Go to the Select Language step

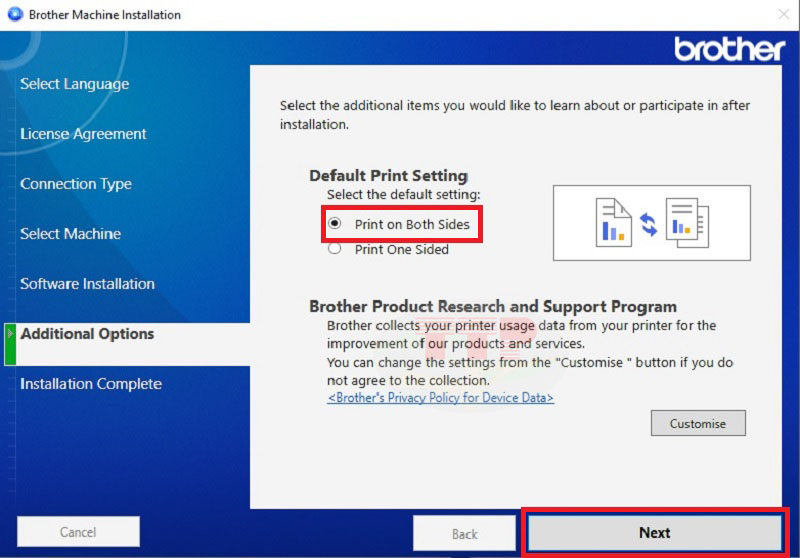(74, 84)
